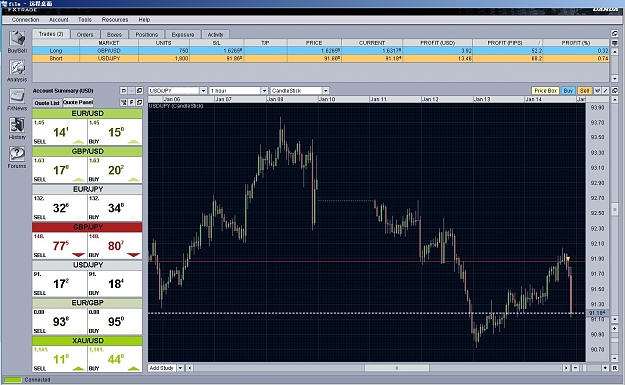Screen dimensions: 625x385
Task: Switch to the Orders tab
Action: pyautogui.click(x=85, y=35)
